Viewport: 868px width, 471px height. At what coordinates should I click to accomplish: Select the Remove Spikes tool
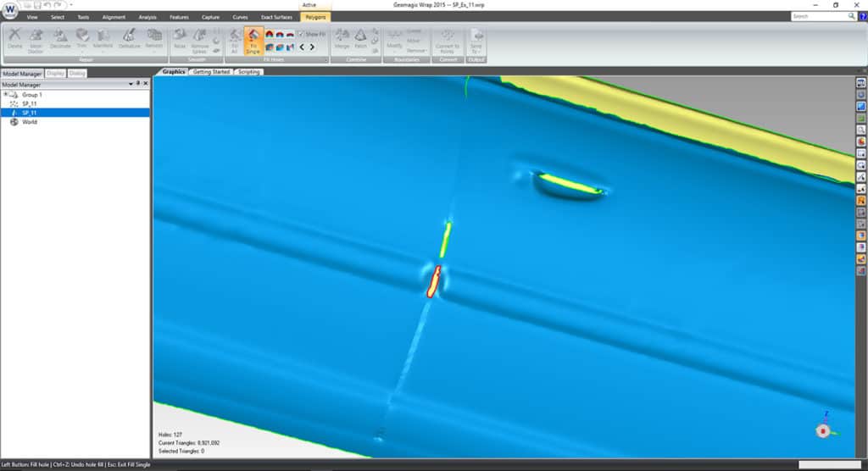click(200, 41)
